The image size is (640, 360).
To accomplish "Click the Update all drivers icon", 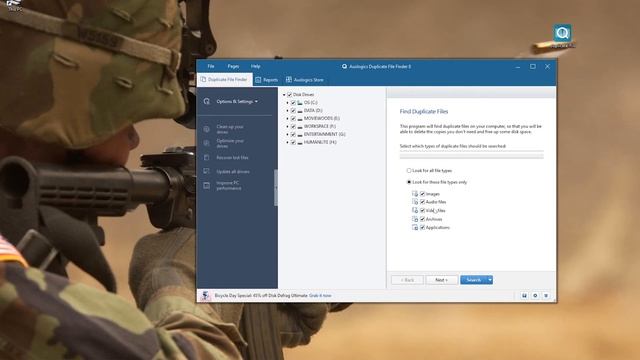I will coord(207,171).
